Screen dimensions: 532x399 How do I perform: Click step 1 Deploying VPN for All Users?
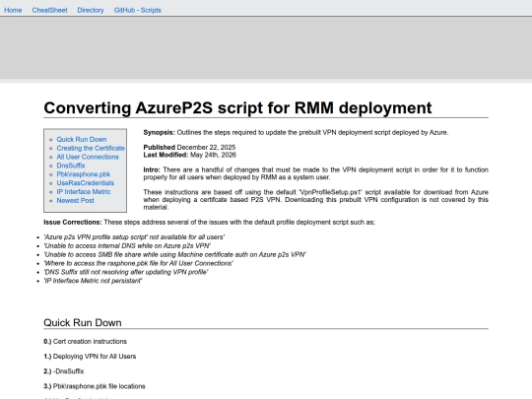(x=90, y=357)
